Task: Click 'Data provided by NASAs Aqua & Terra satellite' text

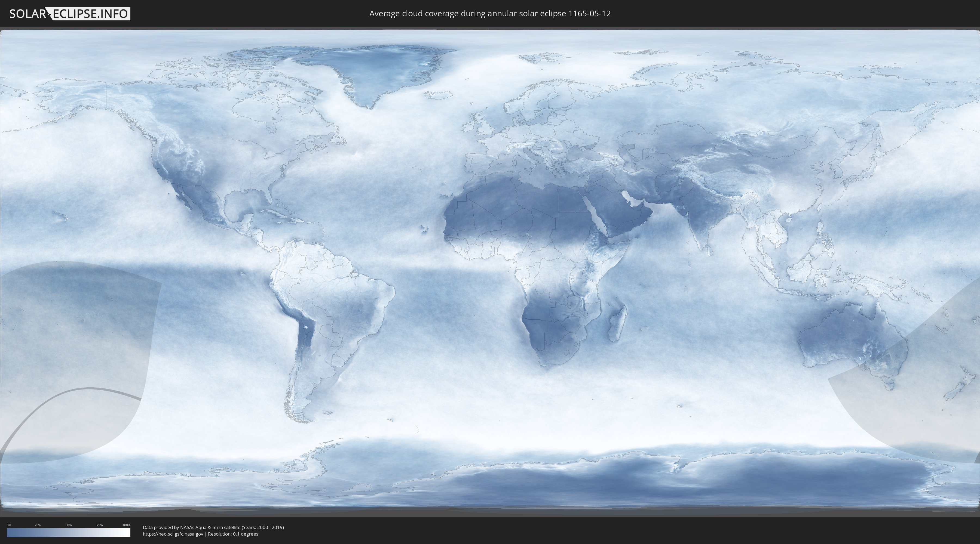Action: point(192,527)
